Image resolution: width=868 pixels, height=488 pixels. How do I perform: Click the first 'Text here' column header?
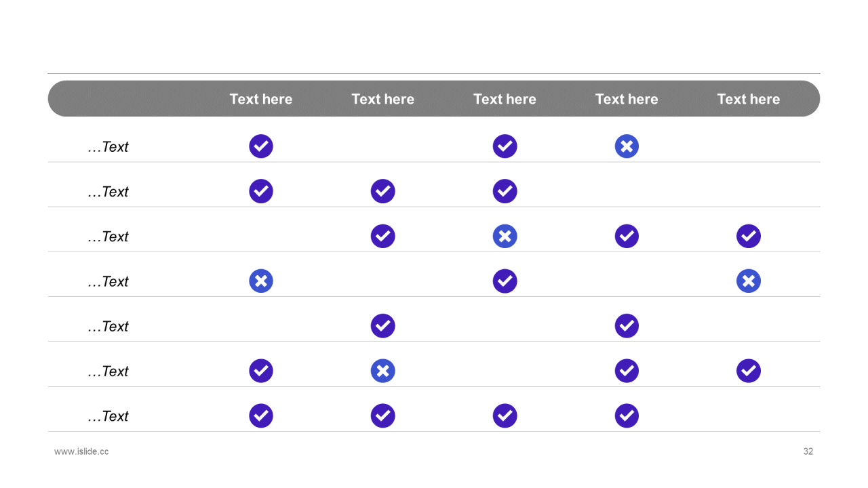(261, 99)
